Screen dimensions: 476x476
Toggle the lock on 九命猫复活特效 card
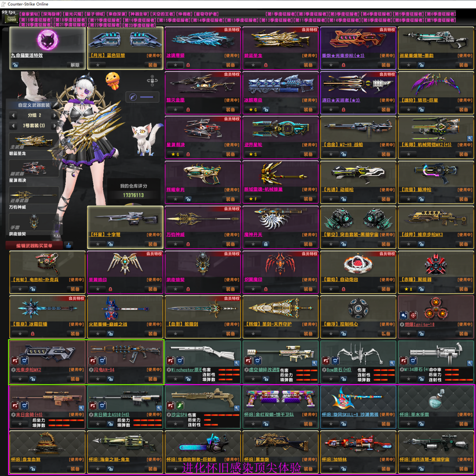pos(15,65)
